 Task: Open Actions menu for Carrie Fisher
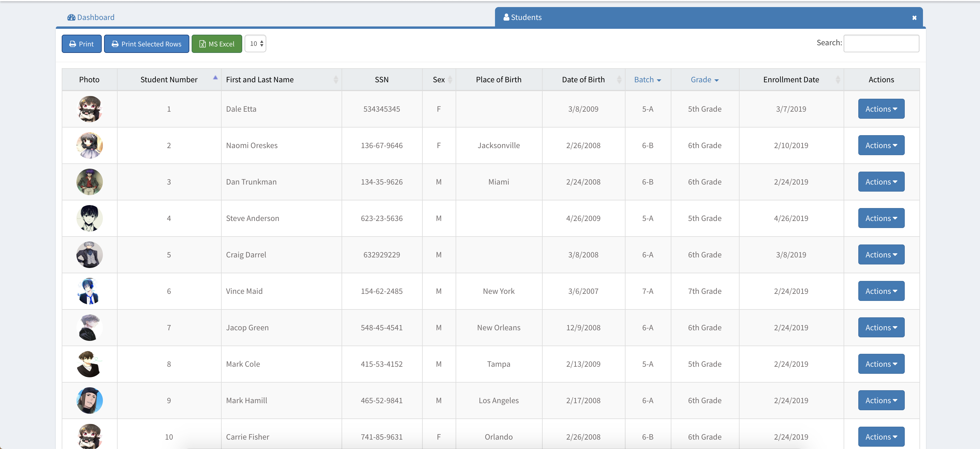881,437
